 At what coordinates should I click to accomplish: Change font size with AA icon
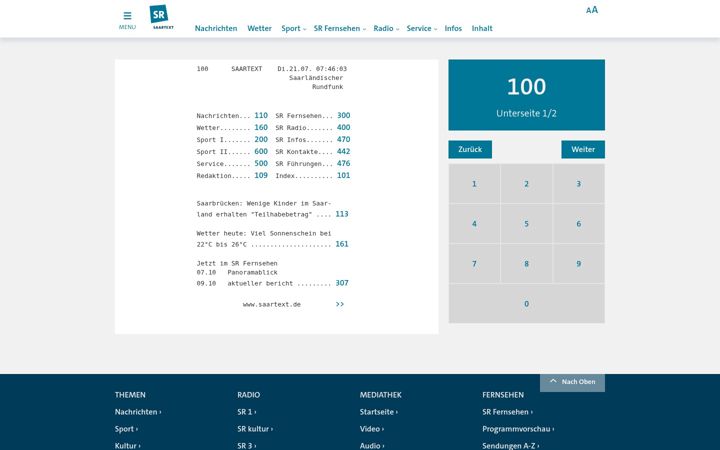click(592, 10)
